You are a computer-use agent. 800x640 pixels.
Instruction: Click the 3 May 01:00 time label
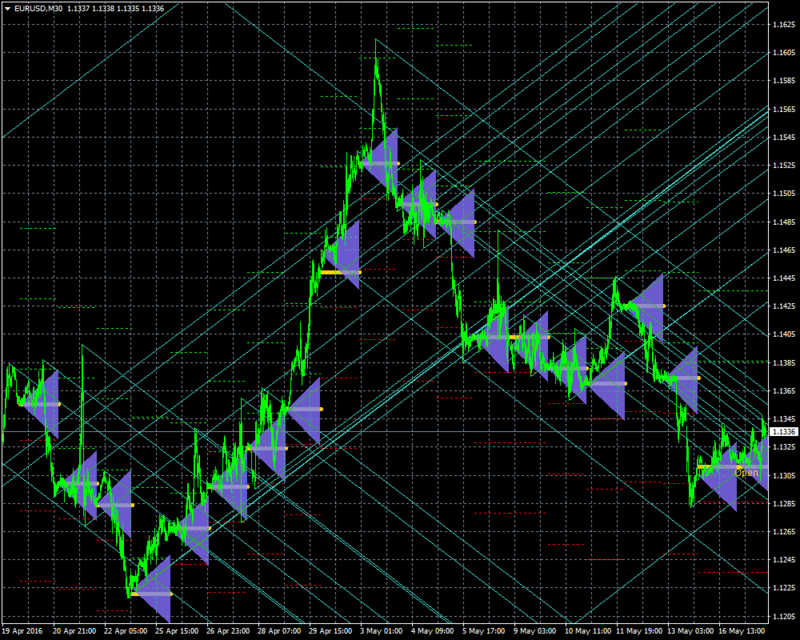381,631
